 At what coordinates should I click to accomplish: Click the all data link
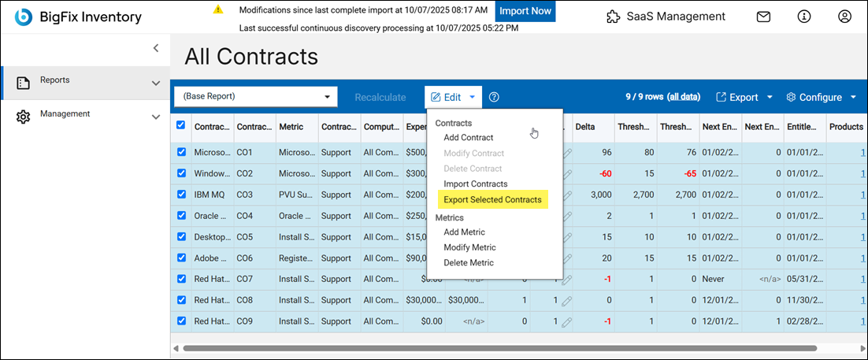tap(684, 97)
